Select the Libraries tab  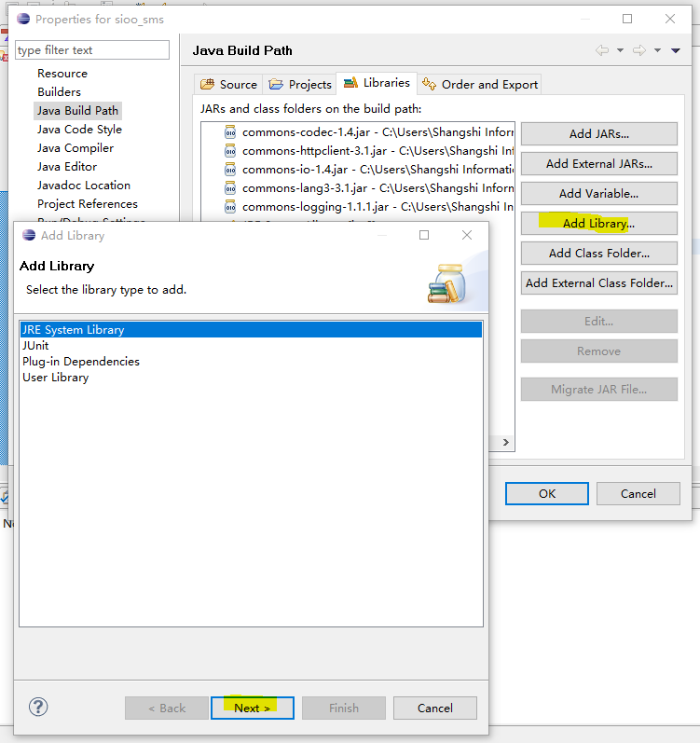pos(377,83)
